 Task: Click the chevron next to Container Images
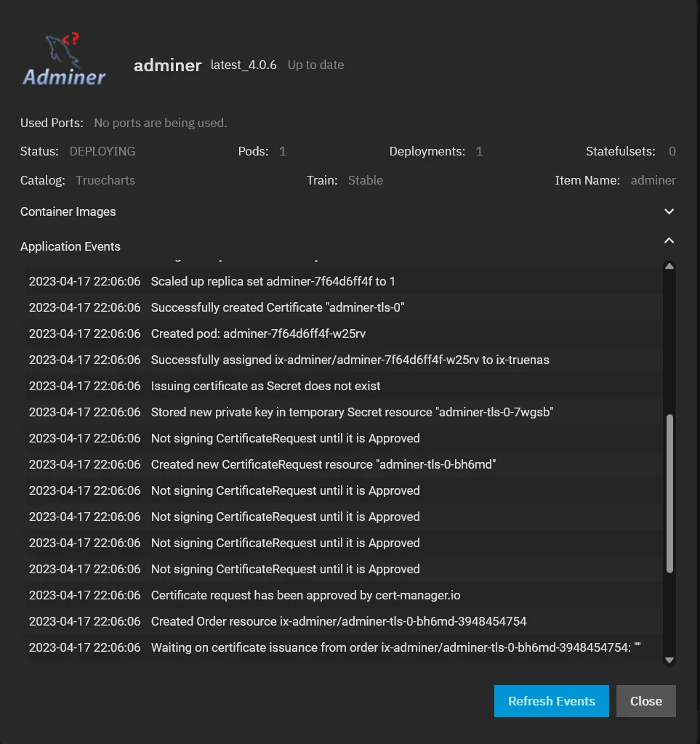coord(668,211)
